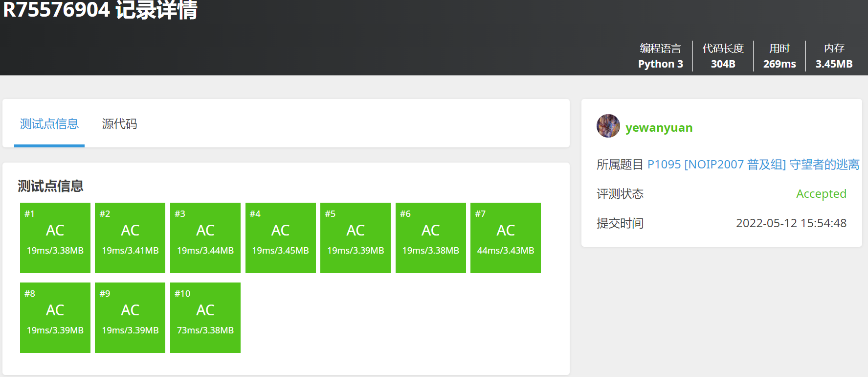Viewport: 868px width, 377px height.
Task: Select test case #10 with 73ms
Action: coord(205,318)
